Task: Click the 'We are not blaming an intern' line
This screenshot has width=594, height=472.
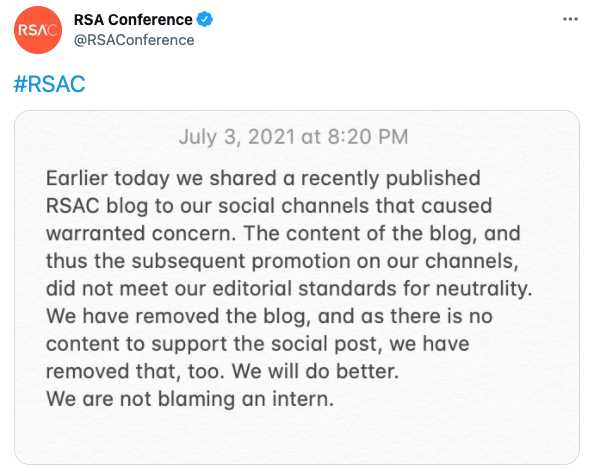Action: 190,399
